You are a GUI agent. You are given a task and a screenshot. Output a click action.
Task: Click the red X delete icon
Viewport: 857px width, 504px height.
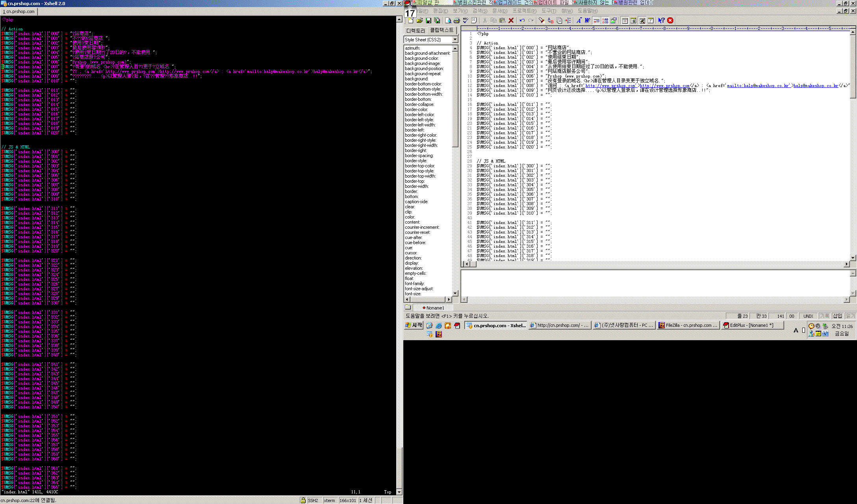click(x=511, y=20)
